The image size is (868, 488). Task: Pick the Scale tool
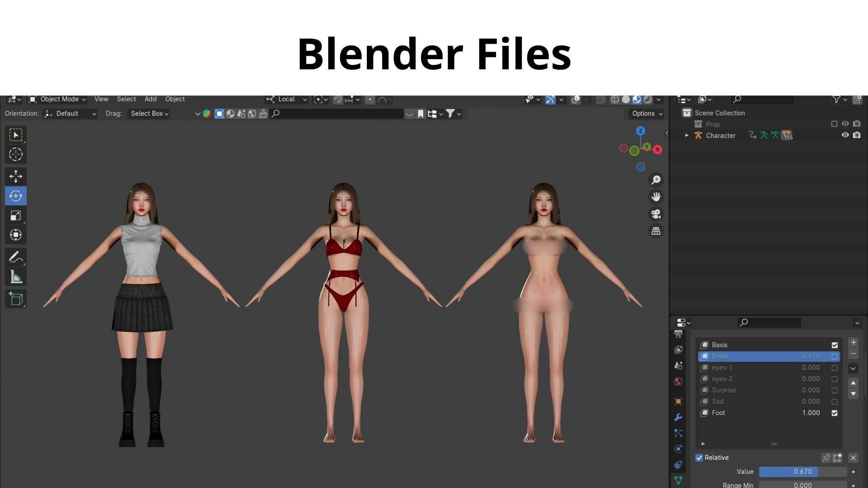pyautogui.click(x=16, y=215)
